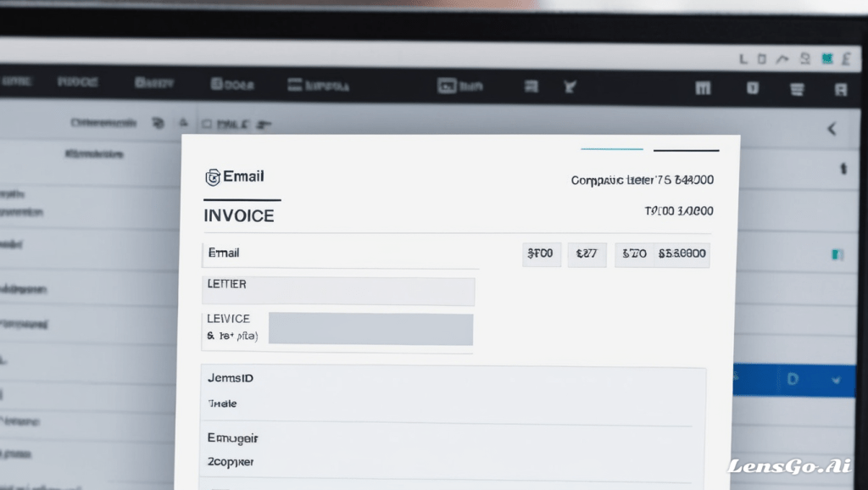This screenshot has width=868, height=490.
Task: Click the LETTER input field
Action: pos(339,291)
